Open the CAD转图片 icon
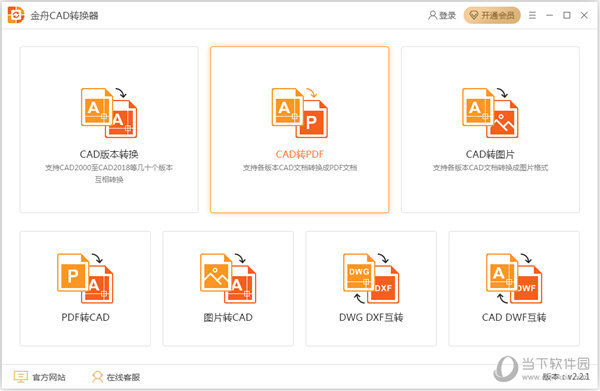 click(490, 113)
